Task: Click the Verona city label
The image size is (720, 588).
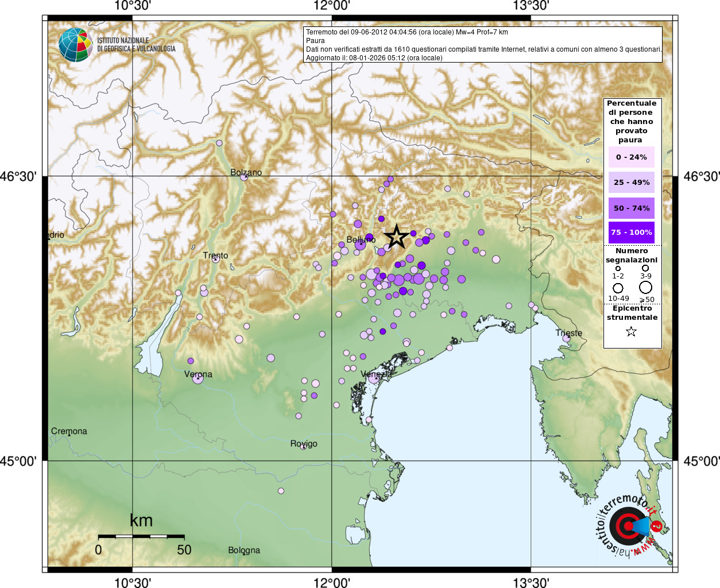Action: pos(198,374)
